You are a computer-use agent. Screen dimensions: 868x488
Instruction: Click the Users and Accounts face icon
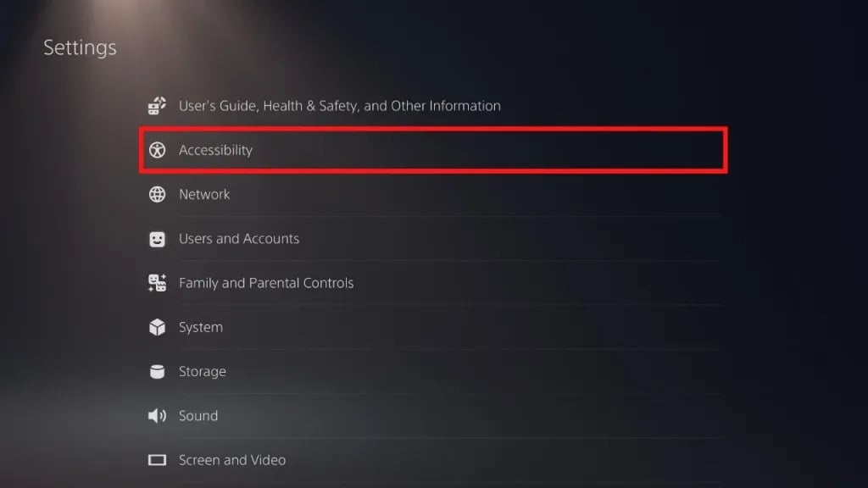pos(157,239)
